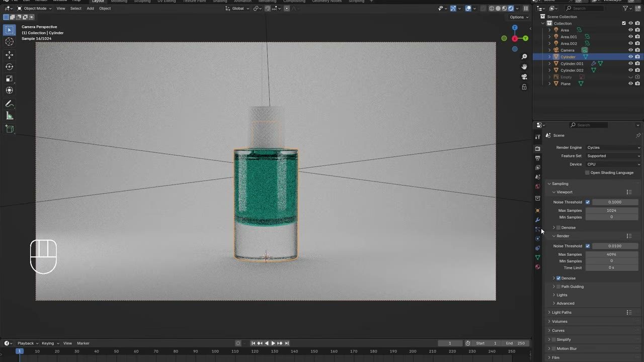Open the Global transform orientation dropdown

(237, 9)
